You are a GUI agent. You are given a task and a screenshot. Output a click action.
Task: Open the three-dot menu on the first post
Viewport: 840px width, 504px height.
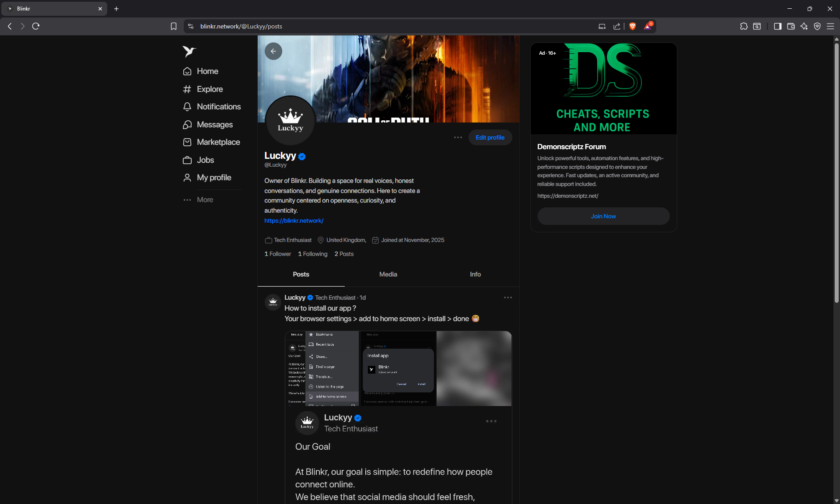point(507,297)
